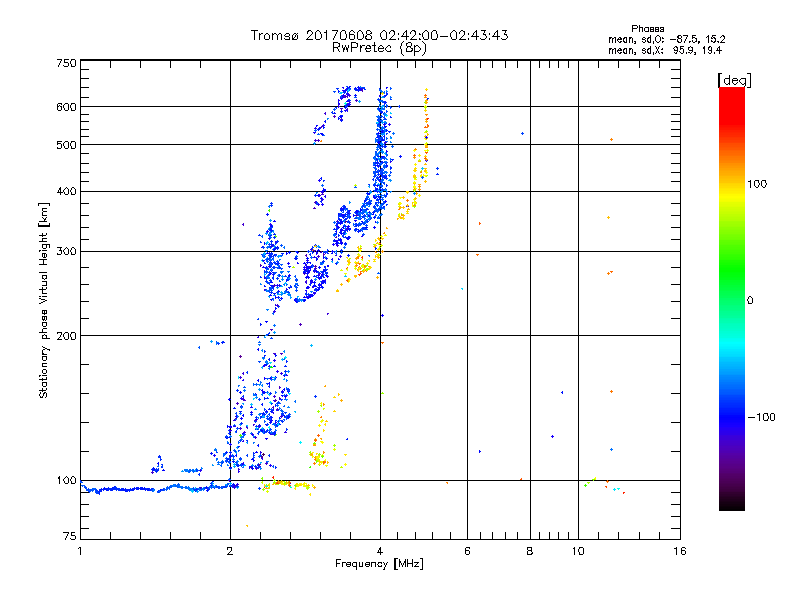Click the x-axis tick label '16'
Image resolution: width=800 pixels, height=600 pixels.
(680, 551)
